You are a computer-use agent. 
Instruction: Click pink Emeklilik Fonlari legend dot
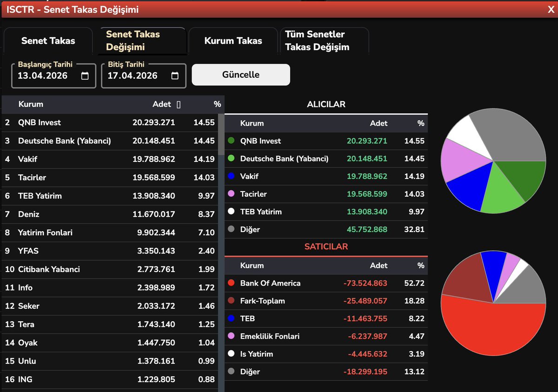pos(231,336)
